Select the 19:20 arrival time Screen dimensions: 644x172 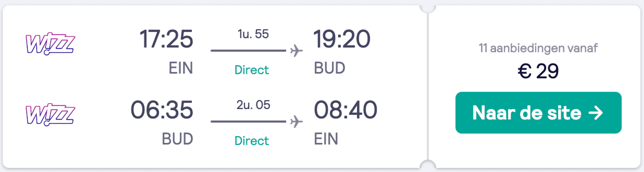pyautogui.click(x=342, y=39)
